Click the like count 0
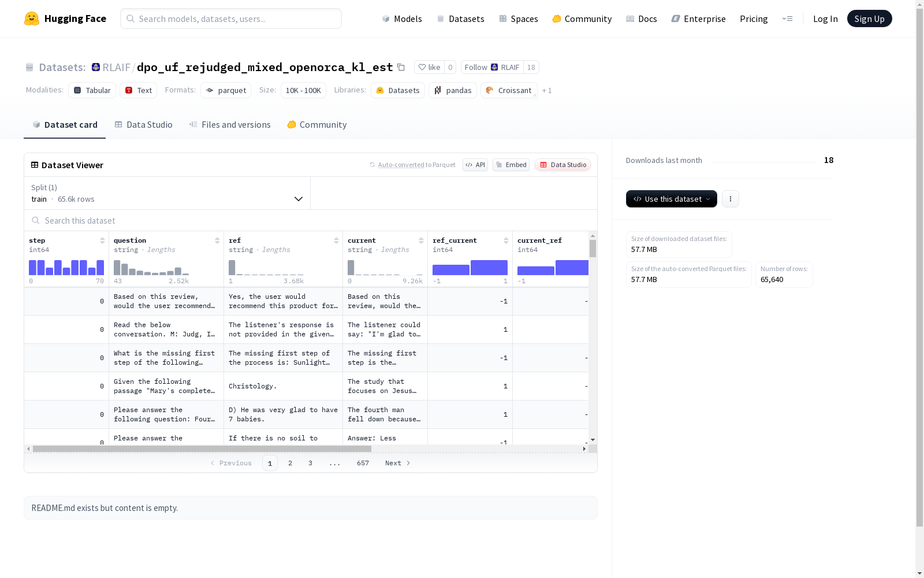Viewport: 924px width, 578px height. pos(450,67)
